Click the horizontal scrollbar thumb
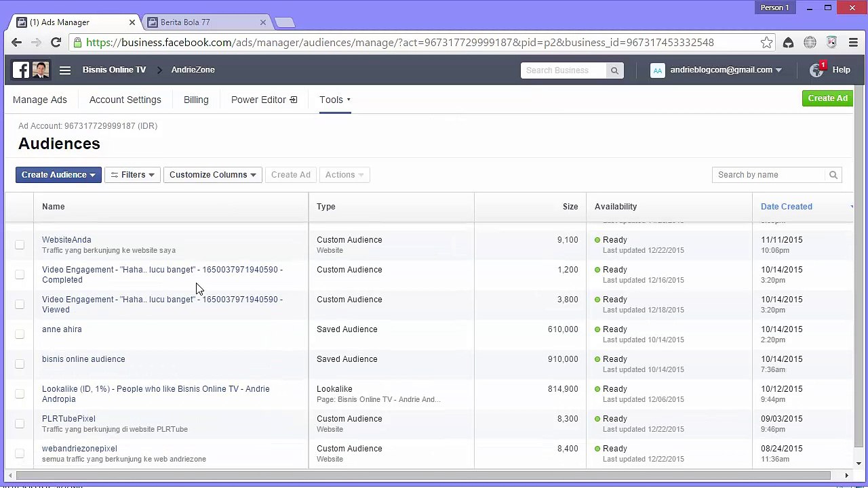 (x=423, y=476)
